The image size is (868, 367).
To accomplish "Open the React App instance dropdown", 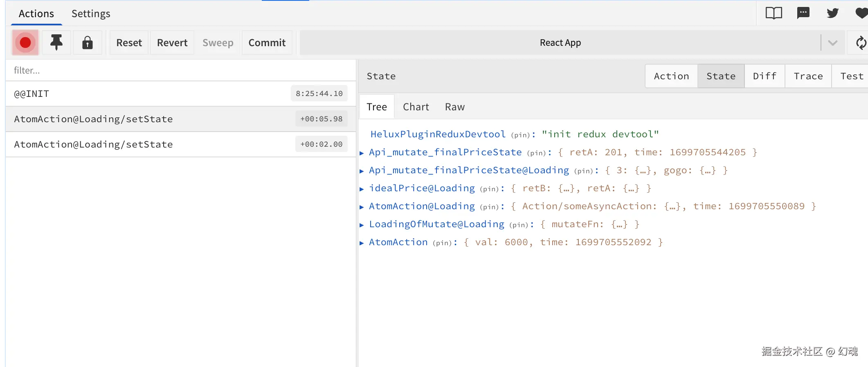I will click(832, 43).
